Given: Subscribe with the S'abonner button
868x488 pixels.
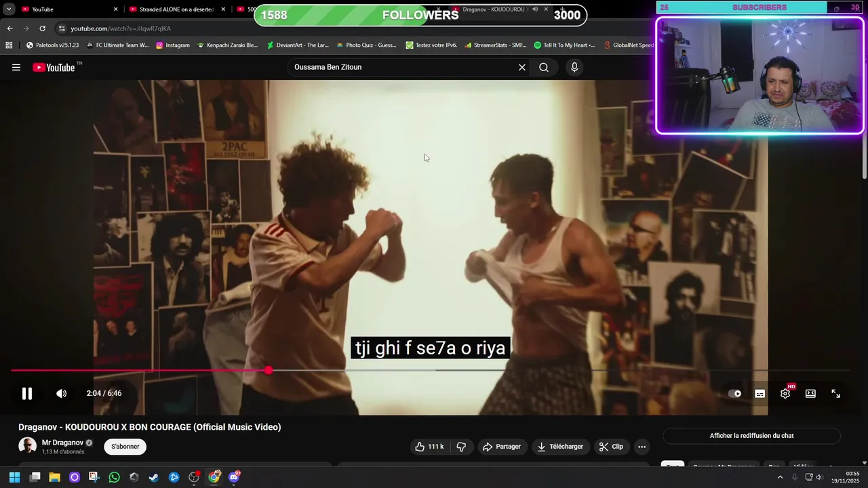Looking at the screenshot, I should coord(125,447).
